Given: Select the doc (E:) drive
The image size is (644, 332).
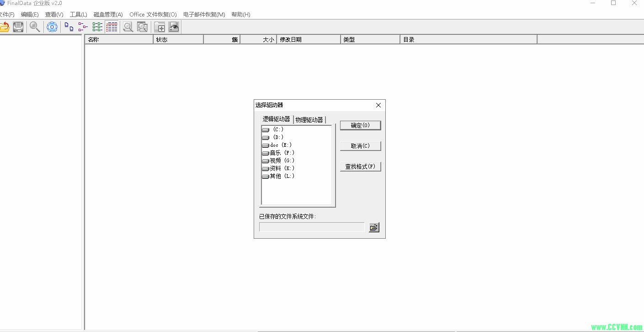Looking at the screenshot, I should [x=277, y=145].
